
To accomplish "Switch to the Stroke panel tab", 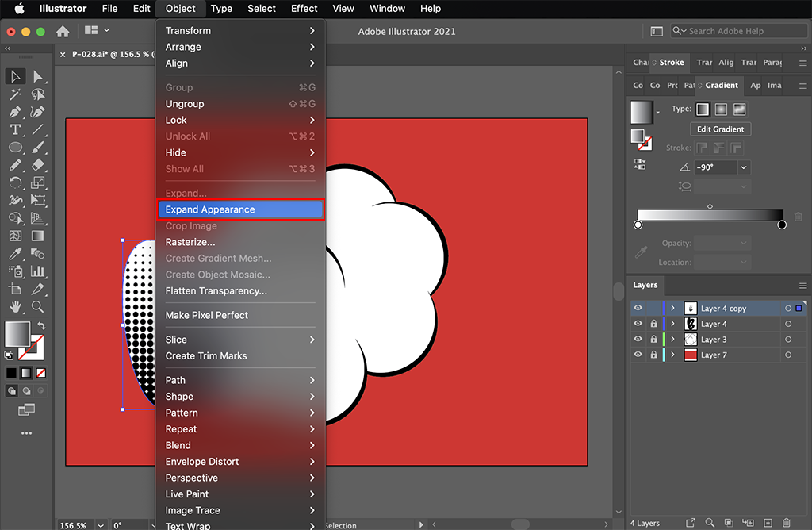I will tap(671, 62).
